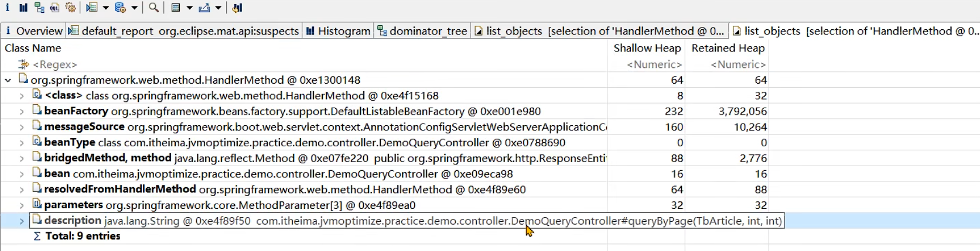Click the Run Expert System Test icon

(x=92, y=8)
